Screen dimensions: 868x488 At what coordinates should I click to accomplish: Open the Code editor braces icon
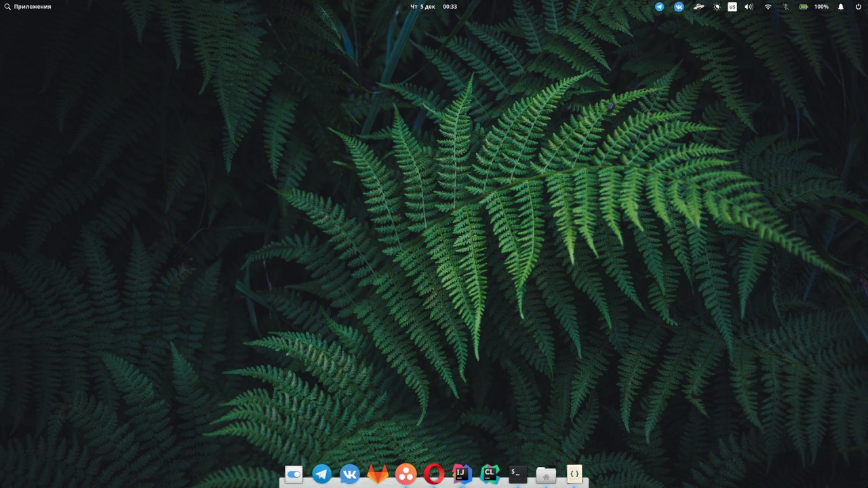(574, 474)
